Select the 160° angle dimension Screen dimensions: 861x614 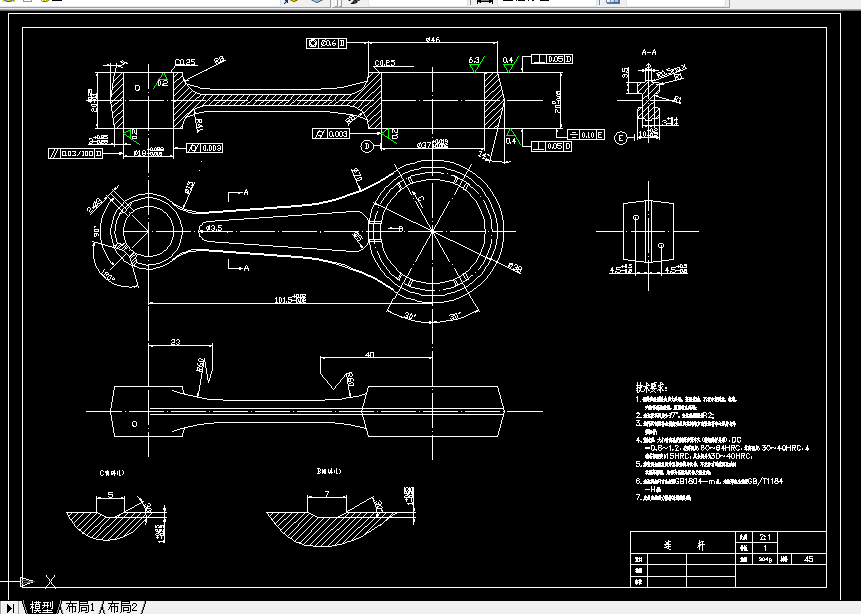108,277
